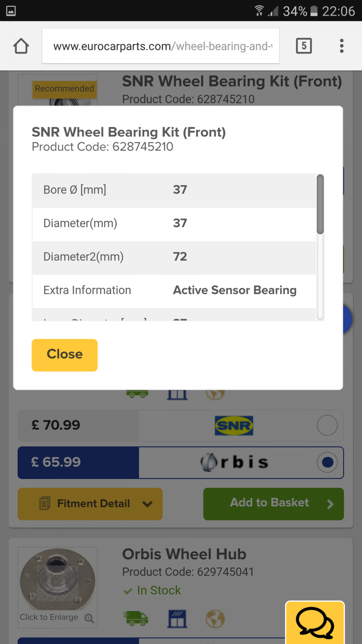
Task: Open the Orbis Wheel Hub title link
Action: tap(184, 554)
